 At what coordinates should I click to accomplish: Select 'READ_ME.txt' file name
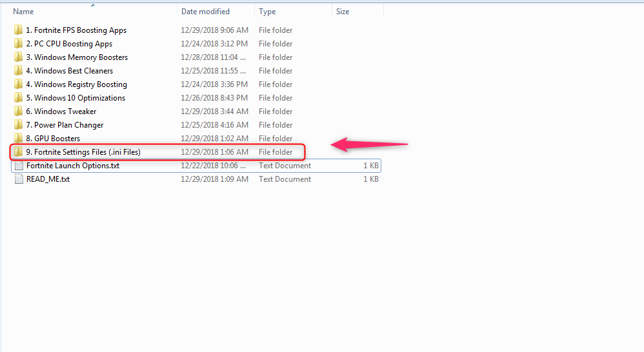(x=48, y=179)
